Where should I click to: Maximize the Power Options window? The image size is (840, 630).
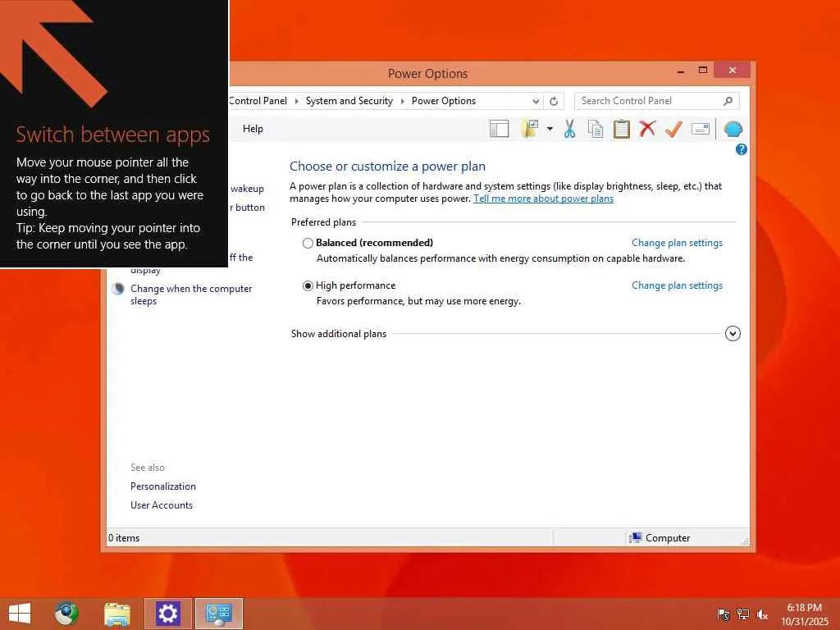click(703, 71)
